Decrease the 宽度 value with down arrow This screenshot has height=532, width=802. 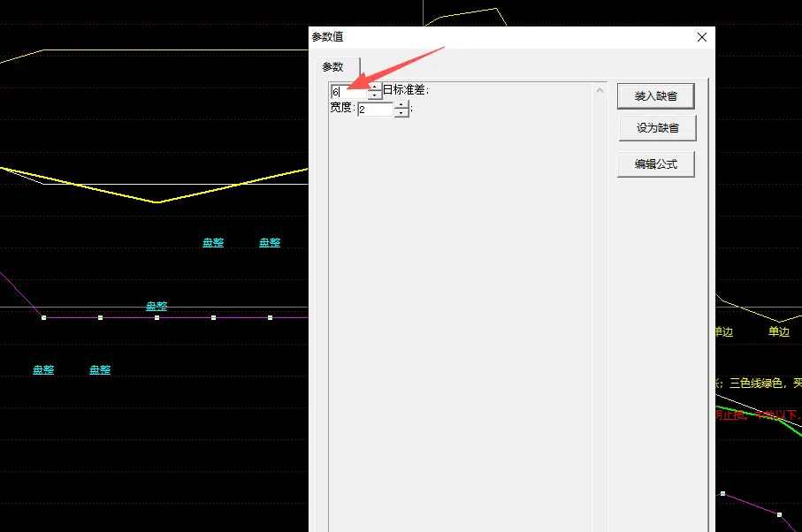401,114
